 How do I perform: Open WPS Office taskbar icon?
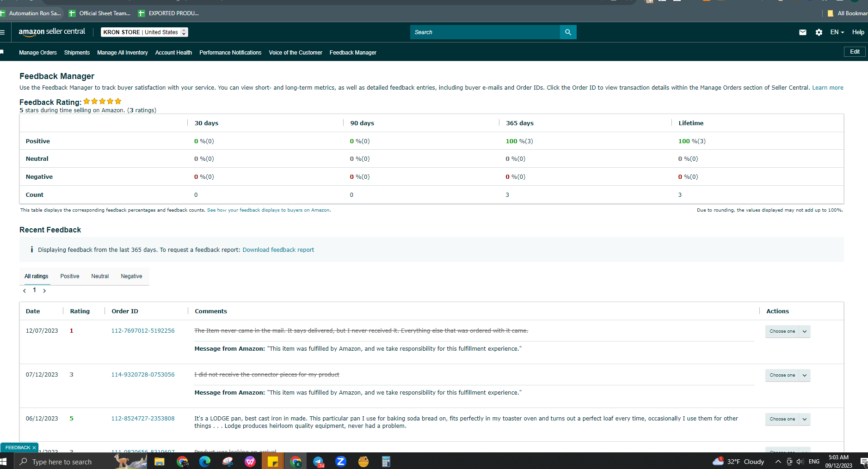point(250,462)
